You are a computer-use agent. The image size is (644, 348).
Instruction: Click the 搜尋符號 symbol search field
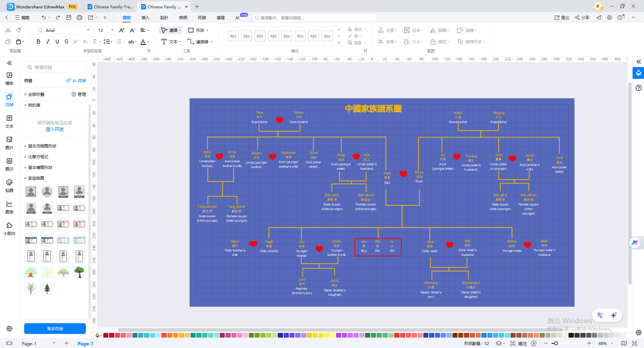(55, 67)
